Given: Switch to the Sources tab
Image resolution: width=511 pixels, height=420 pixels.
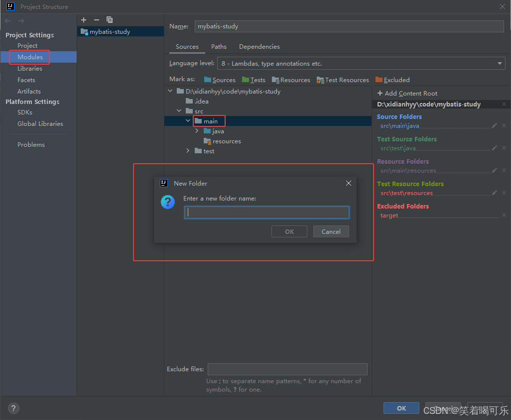Looking at the screenshot, I should (x=187, y=47).
